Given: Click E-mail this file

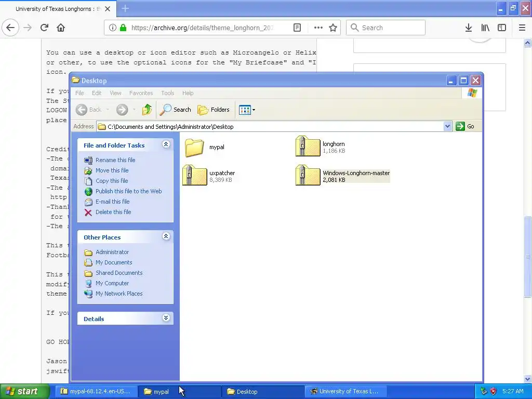Looking at the screenshot, I should click(112, 202).
